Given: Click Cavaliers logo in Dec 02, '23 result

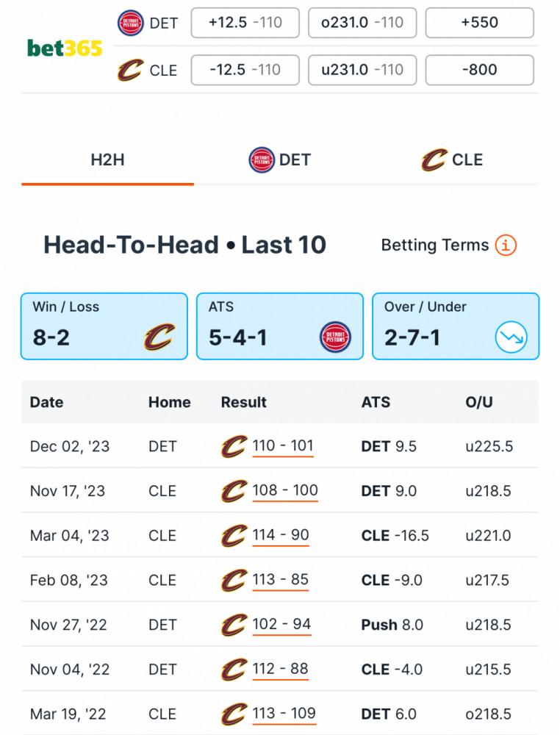Looking at the screenshot, I should [x=234, y=446].
